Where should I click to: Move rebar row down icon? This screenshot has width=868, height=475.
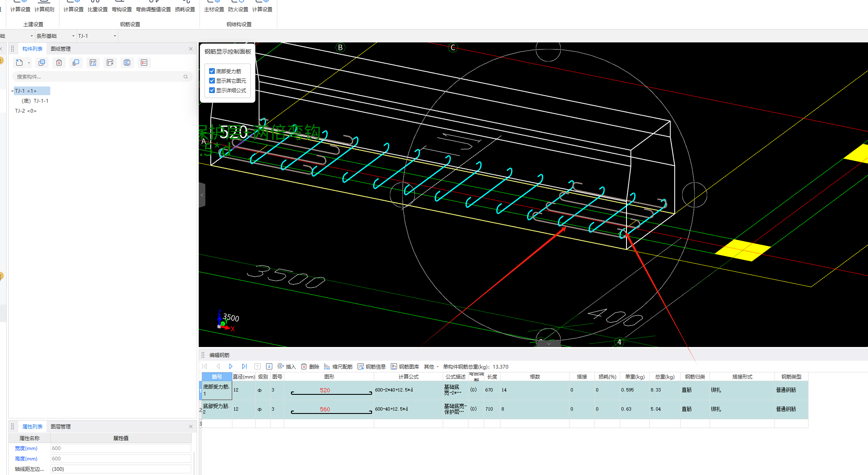[x=269, y=367]
